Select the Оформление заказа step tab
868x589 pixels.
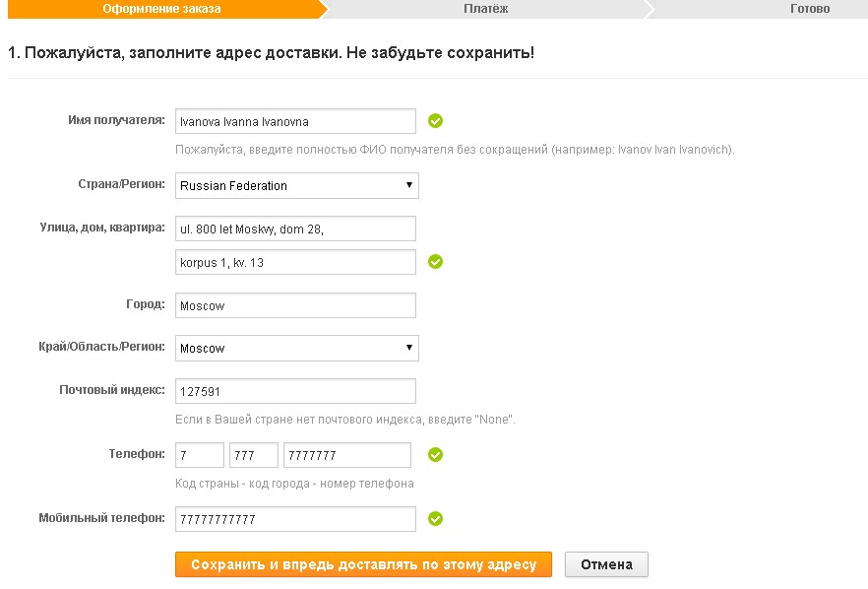click(x=161, y=9)
